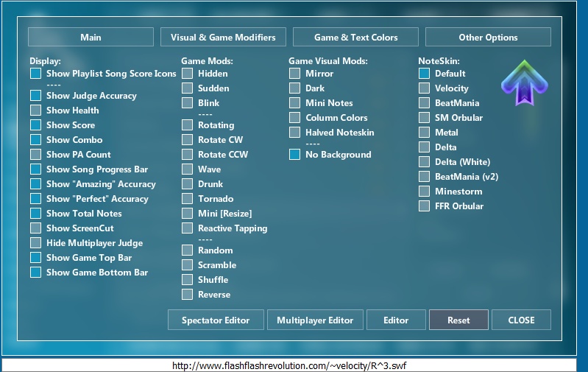Enable the Mirror visual mod
The width and height of the screenshot is (588, 372).
tap(295, 74)
